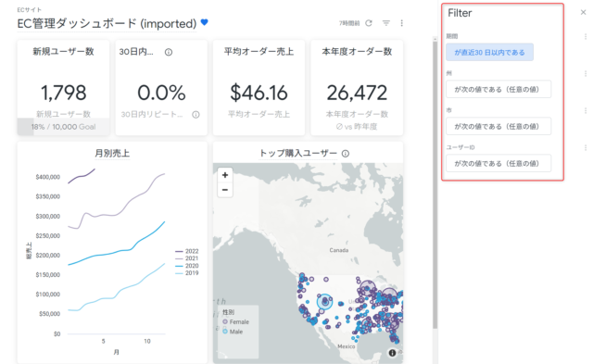Open options menu for 期間 filter
Image resolution: width=593 pixels, height=364 pixels.
click(x=585, y=37)
